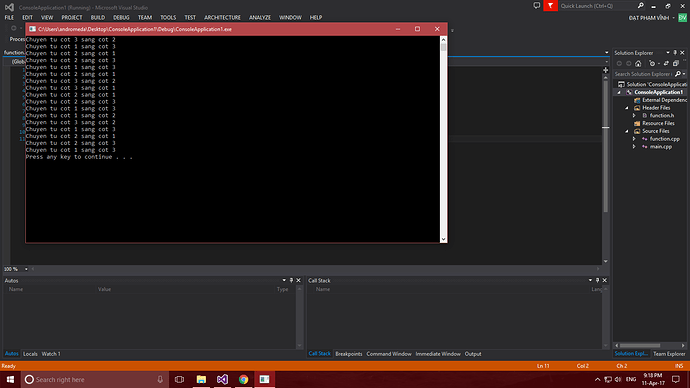This screenshot has height=388, width=690.
Task: Switch to the Command Window tab
Action: click(x=389, y=354)
